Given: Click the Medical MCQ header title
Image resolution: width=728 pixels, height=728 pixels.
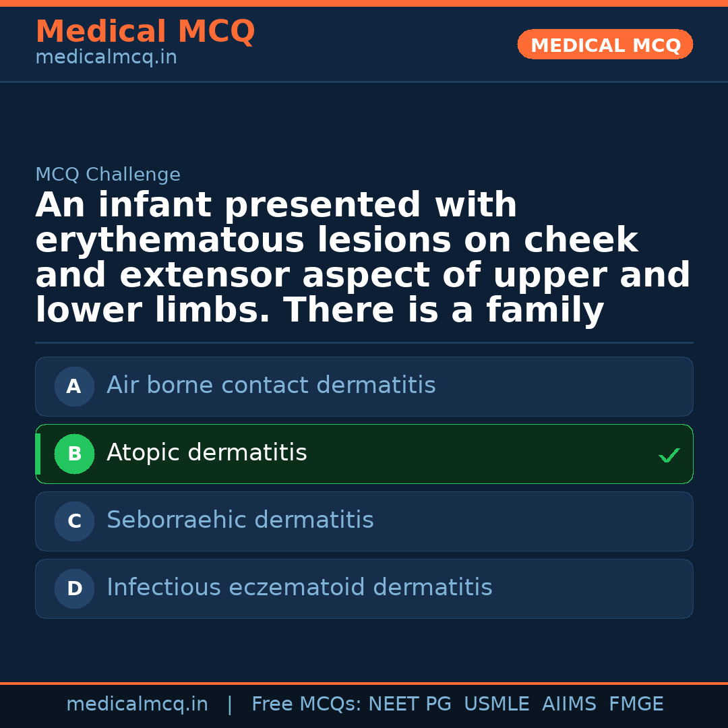Looking at the screenshot, I should point(145,32).
